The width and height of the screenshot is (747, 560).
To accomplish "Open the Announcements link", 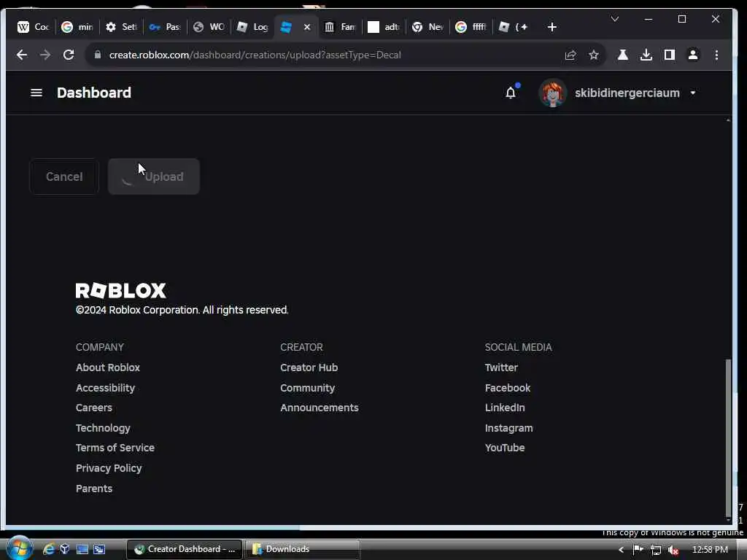I will [x=320, y=408].
